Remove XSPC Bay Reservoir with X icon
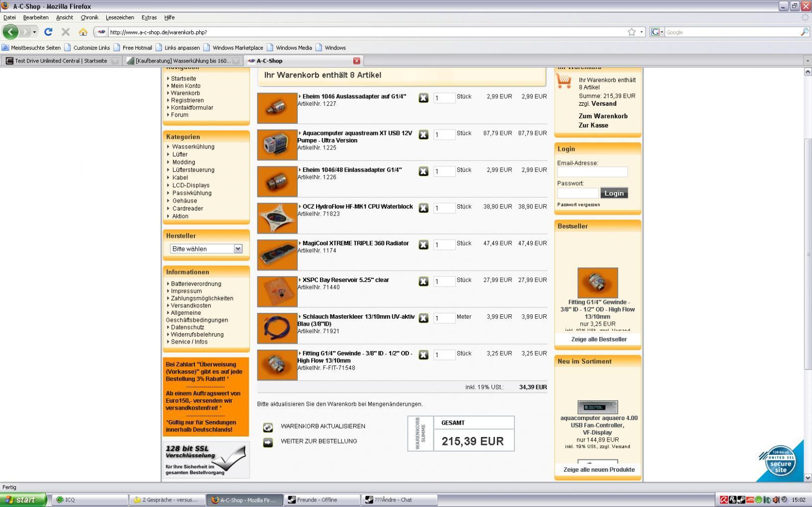This screenshot has width=812, height=507. [423, 282]
